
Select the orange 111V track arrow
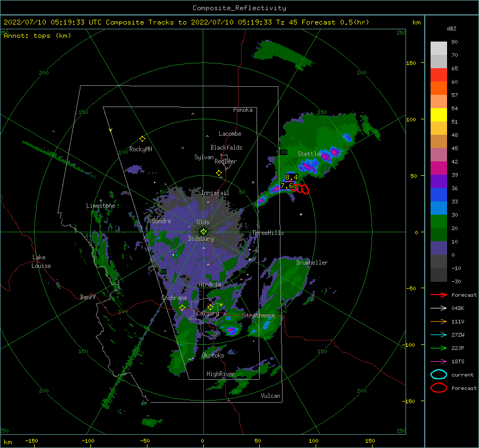click(439, 321)
